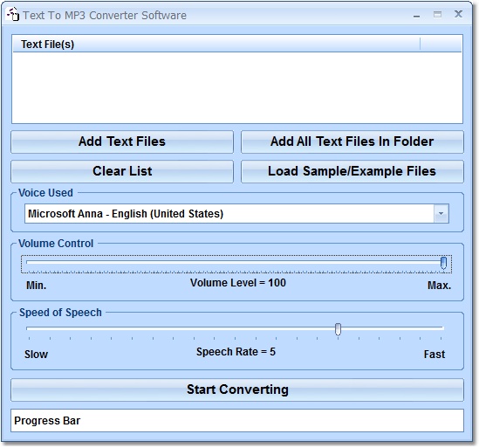Viewport: 479px width, 448px height.
Task: Start Converting the text files
Action: (x=237, y=389)
